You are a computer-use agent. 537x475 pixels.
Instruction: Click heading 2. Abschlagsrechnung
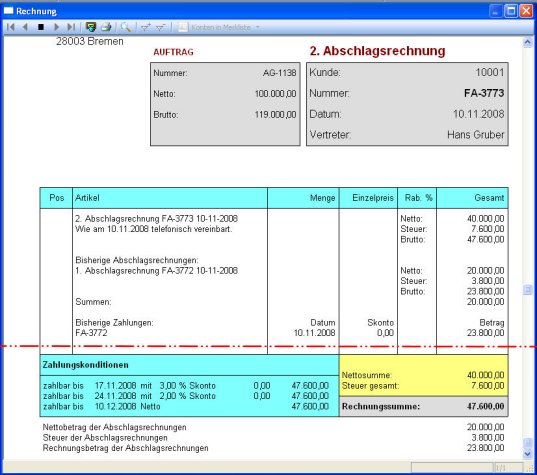[377, 51]
